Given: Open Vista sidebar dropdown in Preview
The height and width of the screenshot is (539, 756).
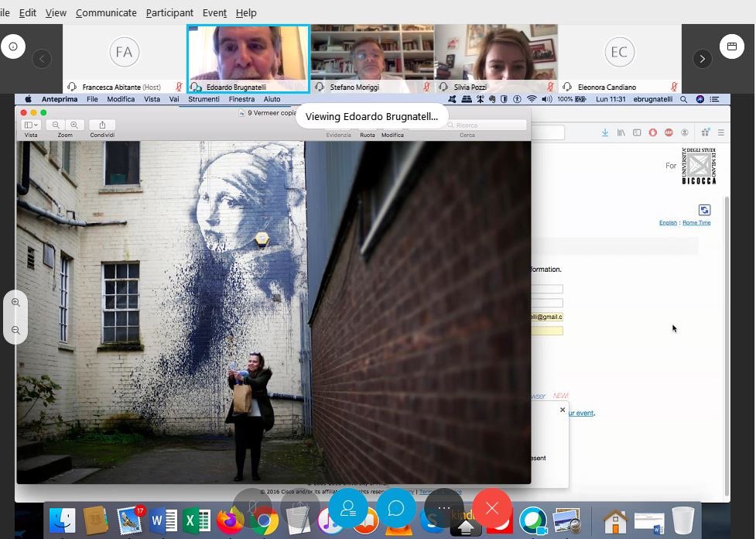Looking at the screenshot, I should 31,125.
